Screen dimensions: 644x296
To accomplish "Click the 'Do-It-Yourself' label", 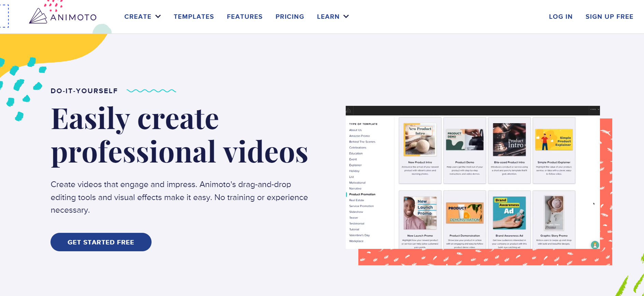I will click(84, 91).
